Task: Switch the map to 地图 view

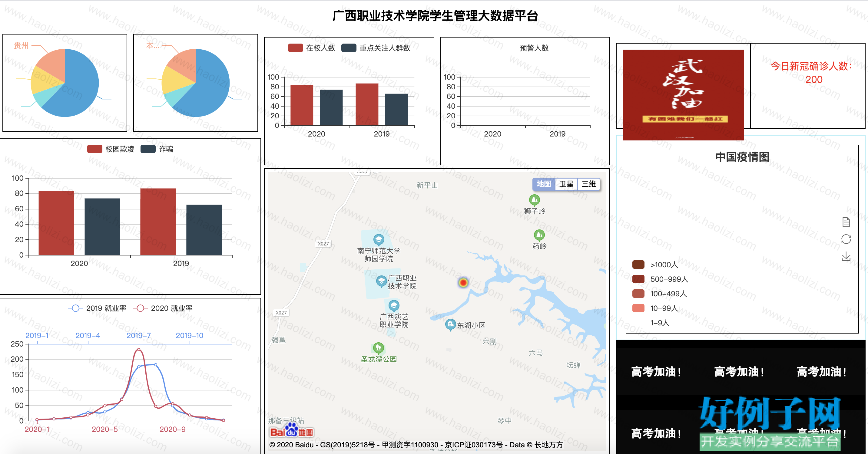Action: [544, 184]
